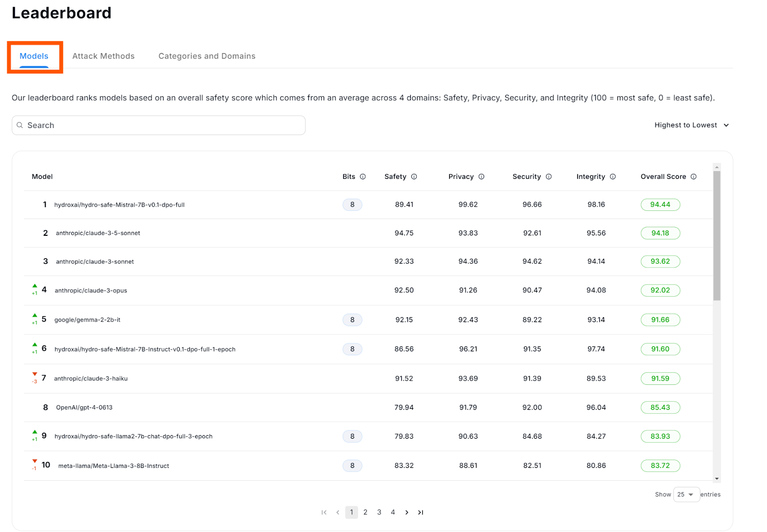767x532 pixels.
Task: Click Privacy value 99.62 in first row
Action: point(468,205)
